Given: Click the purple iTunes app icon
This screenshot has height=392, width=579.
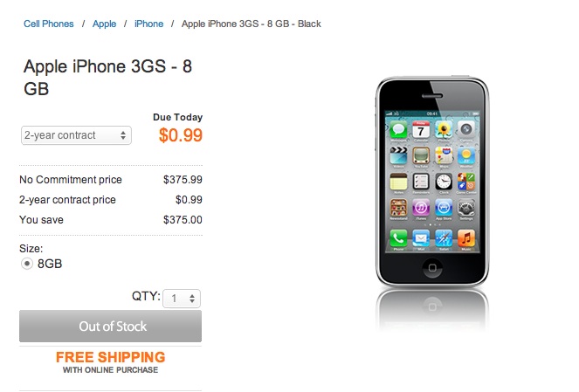Looking at the screenshot, I should pyautogui.click(x=421, y=208).
